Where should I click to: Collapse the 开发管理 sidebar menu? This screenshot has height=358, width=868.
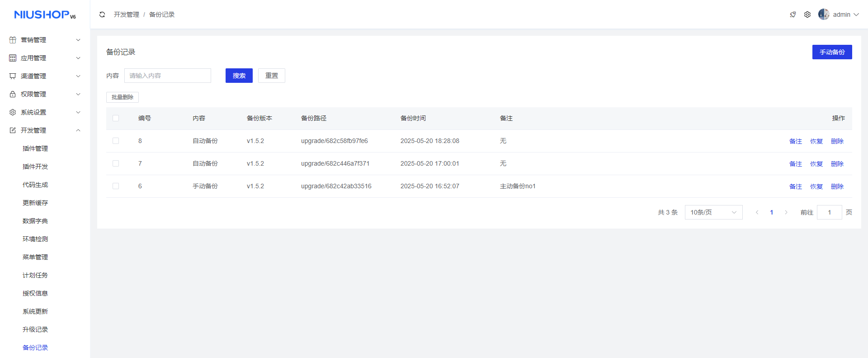click(x=45, y=130)
